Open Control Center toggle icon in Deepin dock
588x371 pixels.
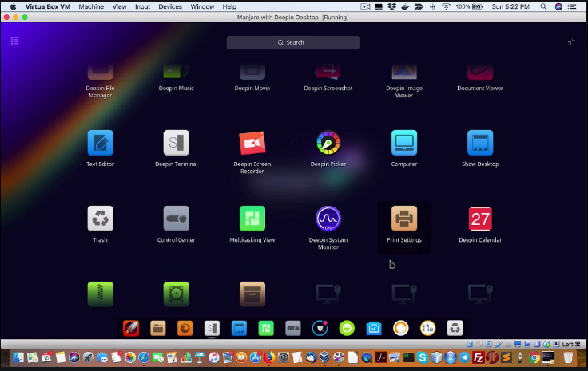point(293,329)
